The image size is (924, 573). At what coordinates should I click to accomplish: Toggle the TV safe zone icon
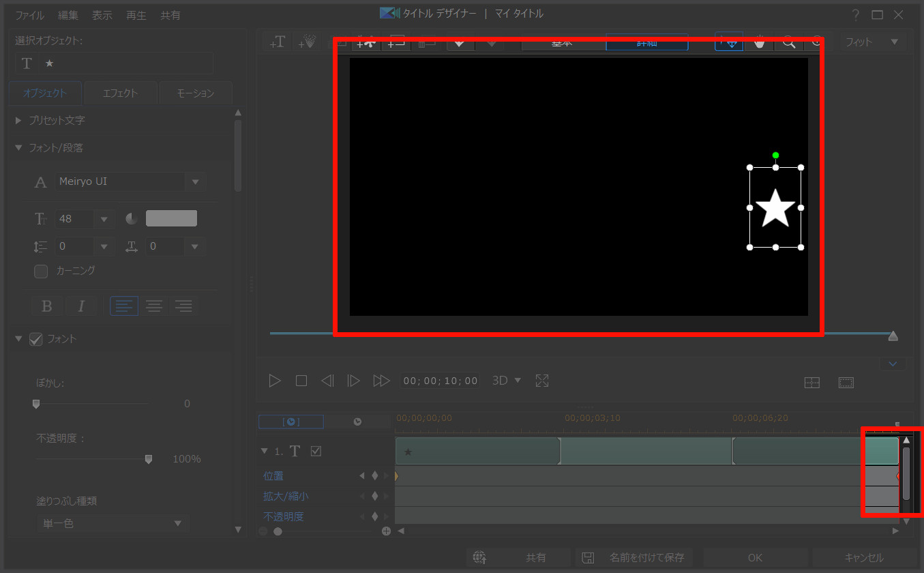point(846,383)
